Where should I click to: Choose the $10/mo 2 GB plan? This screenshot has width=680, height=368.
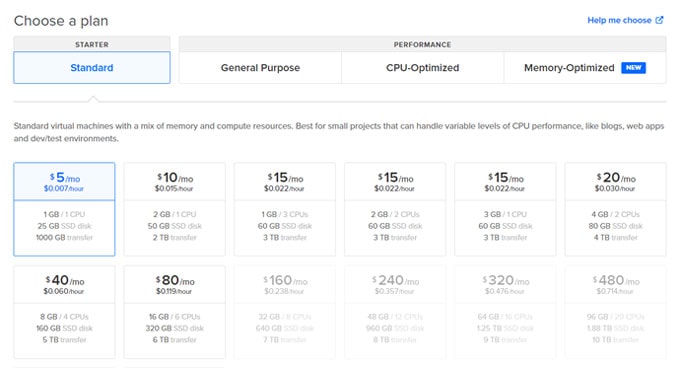[x=174, y=209]
